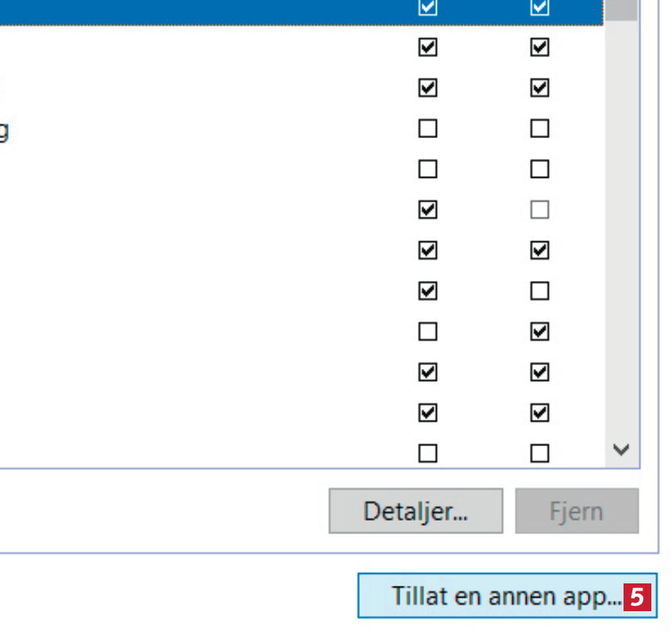The image size is (672, 635).
Task: Uncheck the left checkbox beside the greyed-out checkbox
Action: click(427, 210)
